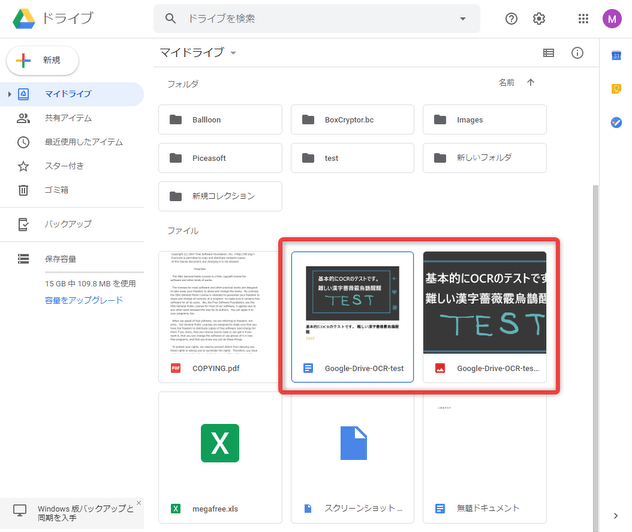Screen dimensions: 632x532
Task: Click the 最近使用 clock icon
Action: tap(23, 142)
